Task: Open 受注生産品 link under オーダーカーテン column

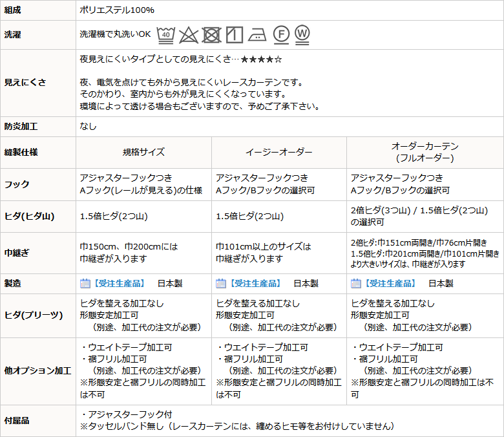Action: [390, 284]
